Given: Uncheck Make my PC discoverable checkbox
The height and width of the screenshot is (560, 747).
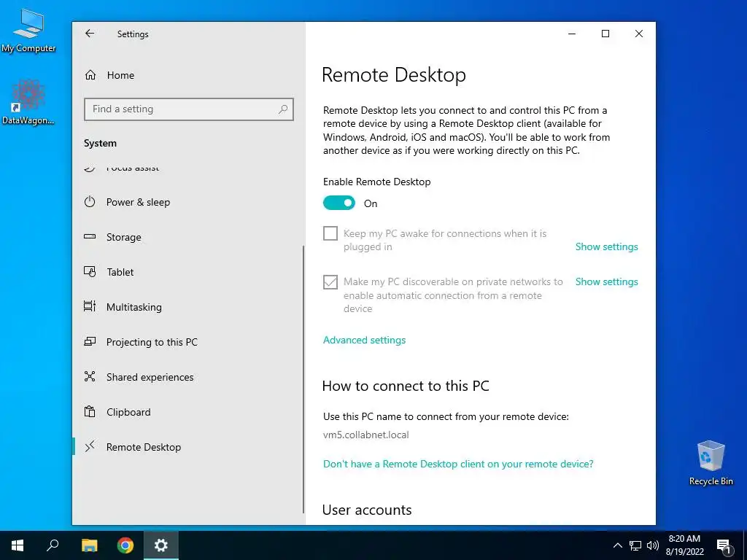Looking at the screenshot, I should click(330, 282).
